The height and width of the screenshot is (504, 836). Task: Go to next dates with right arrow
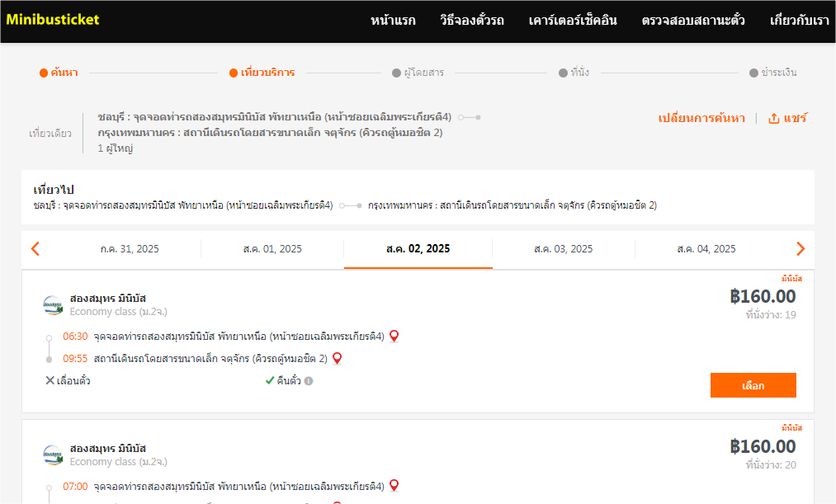[800, 248]
